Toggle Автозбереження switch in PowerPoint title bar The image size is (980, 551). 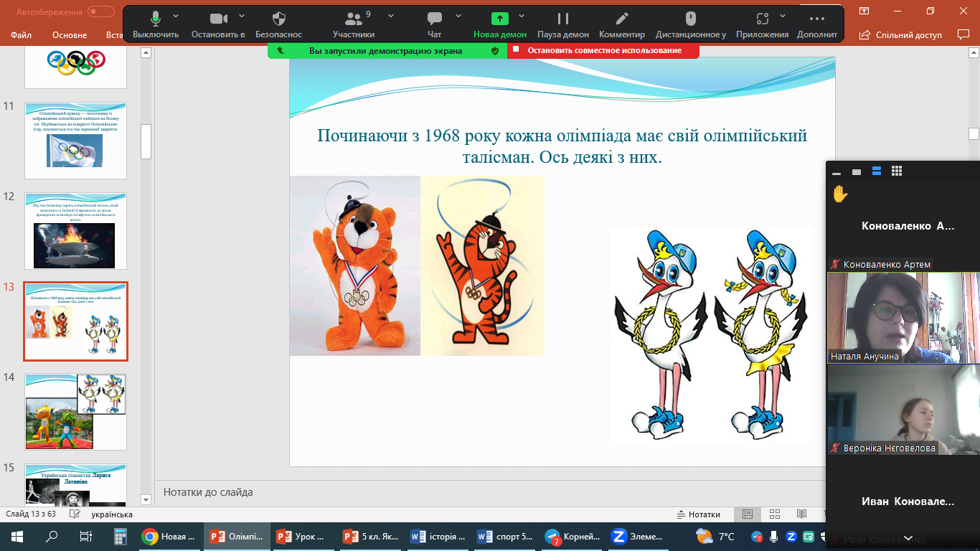point(101,11)
